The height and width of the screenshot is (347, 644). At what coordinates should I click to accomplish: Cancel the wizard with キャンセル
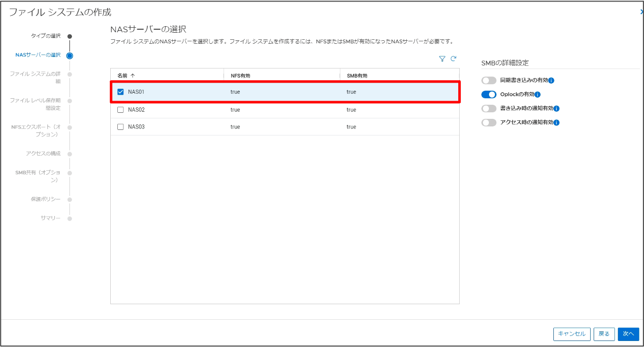click(x=571, y=334)
